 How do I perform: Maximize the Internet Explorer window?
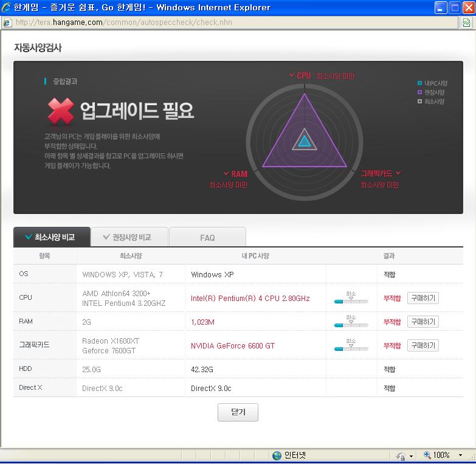[x=455, y=7]
